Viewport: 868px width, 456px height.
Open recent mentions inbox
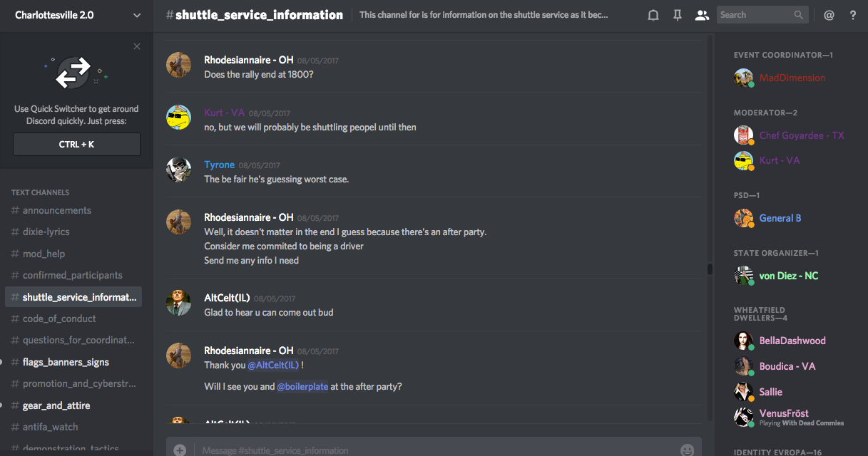click(x=829, y=15)
